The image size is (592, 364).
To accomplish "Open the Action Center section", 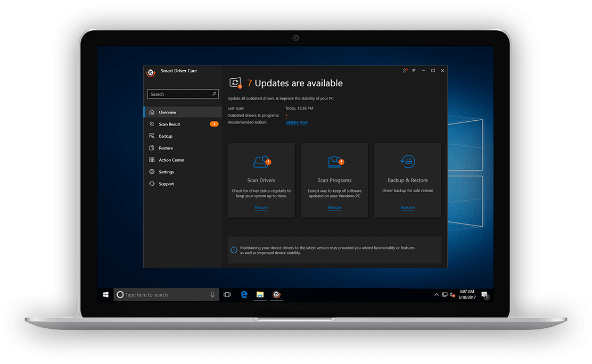I will tap(183, 160).
